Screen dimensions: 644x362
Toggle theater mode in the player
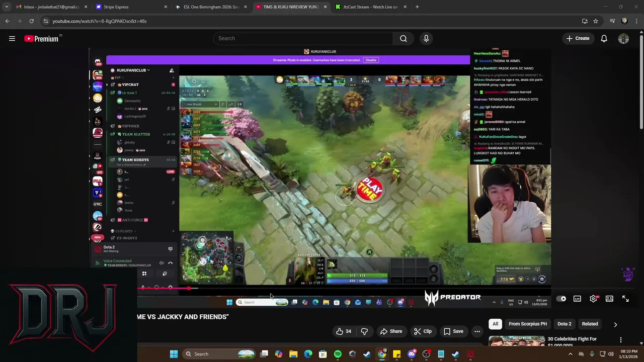[x=609, y=299]
